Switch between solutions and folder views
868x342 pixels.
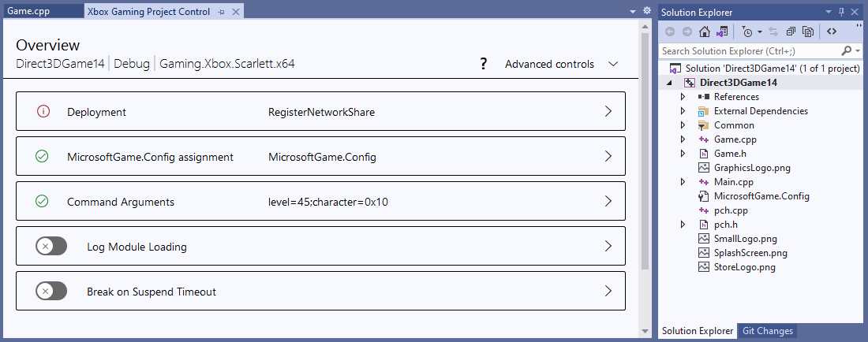point(722,32)
